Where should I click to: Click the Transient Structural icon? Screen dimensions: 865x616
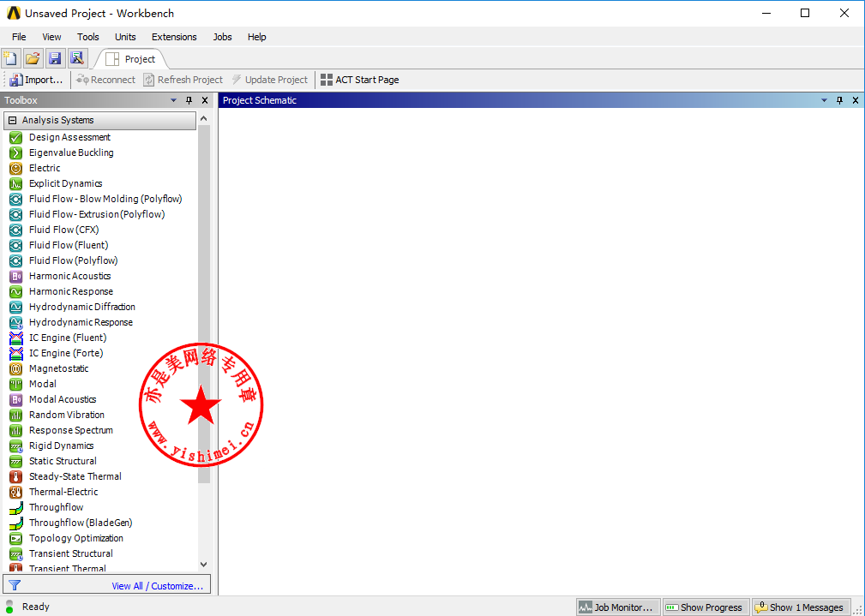coord(16,554)
